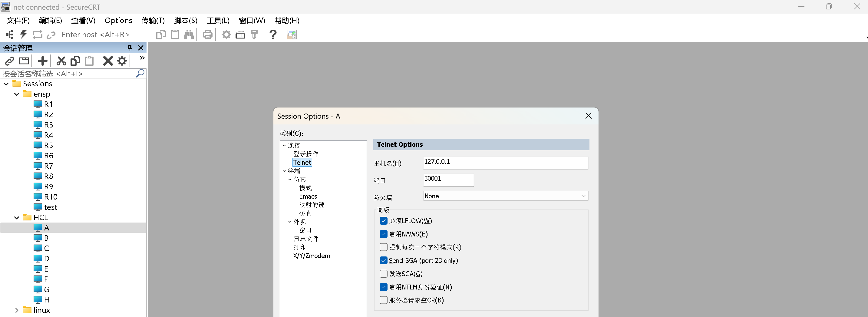This screenshot has height=317, width=868.
Task: Click the Quick Connect lightning icon
Action: click(23, 34)
